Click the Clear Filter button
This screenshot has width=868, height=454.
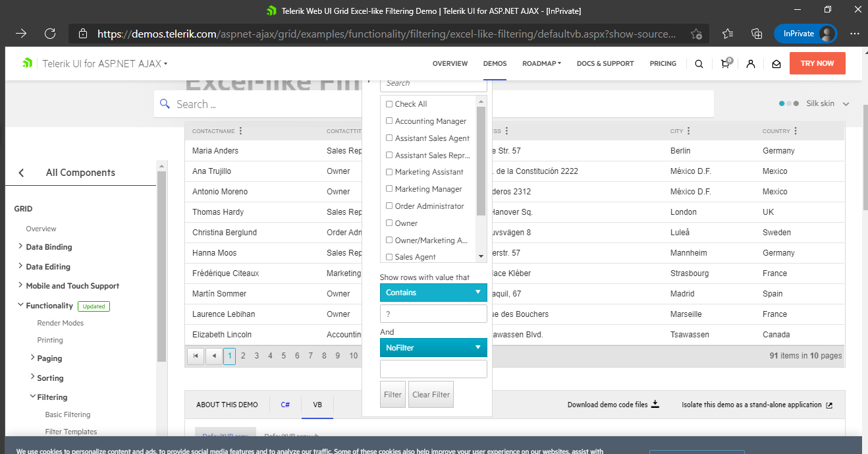point(431,395)
